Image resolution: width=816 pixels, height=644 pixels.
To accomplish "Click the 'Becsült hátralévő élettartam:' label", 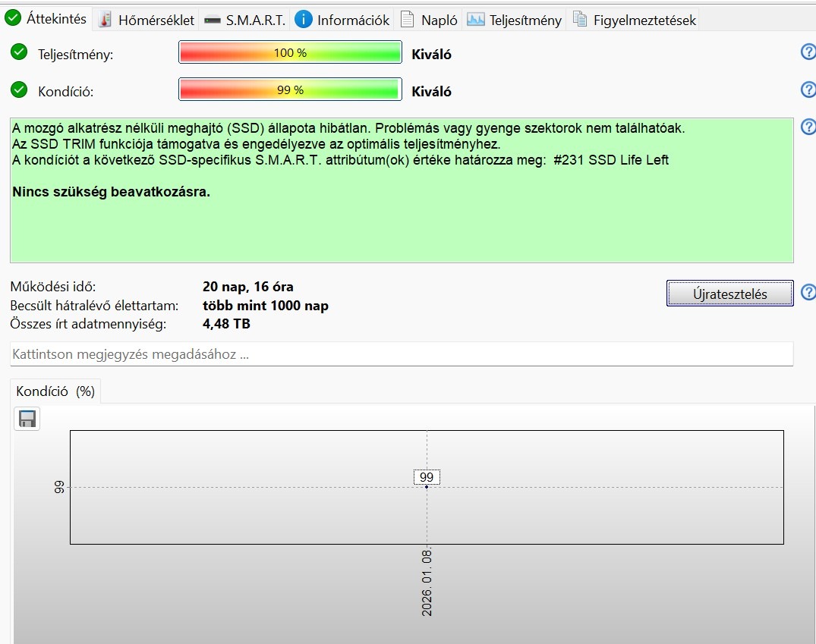I will (94, 306).
